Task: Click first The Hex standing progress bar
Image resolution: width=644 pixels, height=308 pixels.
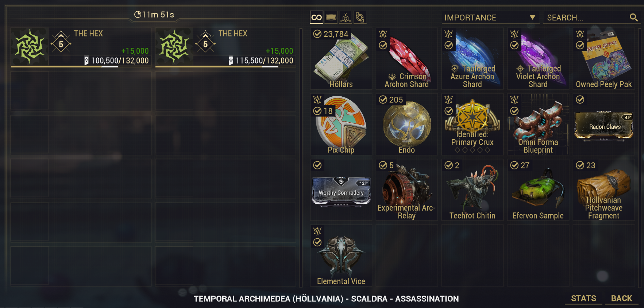Action: click(80, 66)
